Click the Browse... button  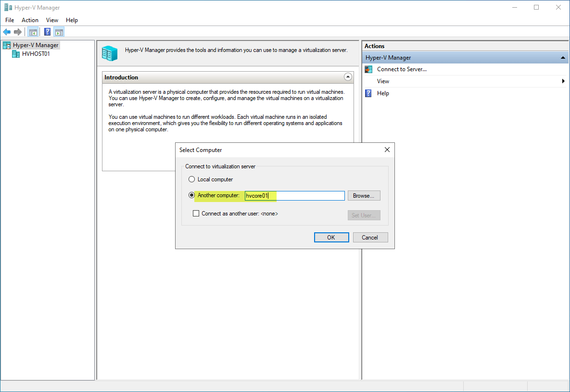[x=364, y=196]
